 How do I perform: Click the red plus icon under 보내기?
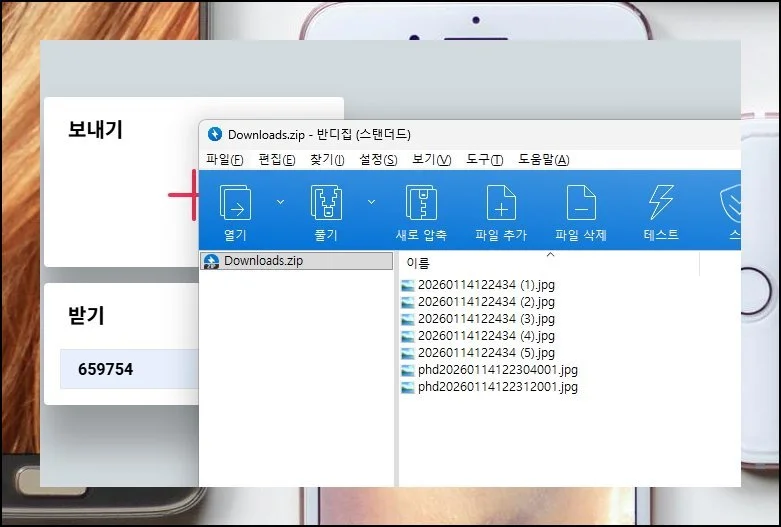click(183, 195)
